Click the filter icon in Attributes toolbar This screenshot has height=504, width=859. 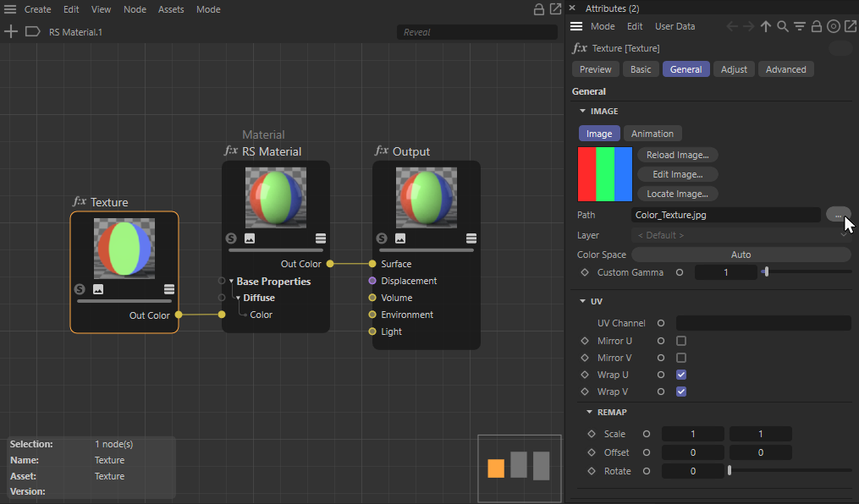[799, 27]
